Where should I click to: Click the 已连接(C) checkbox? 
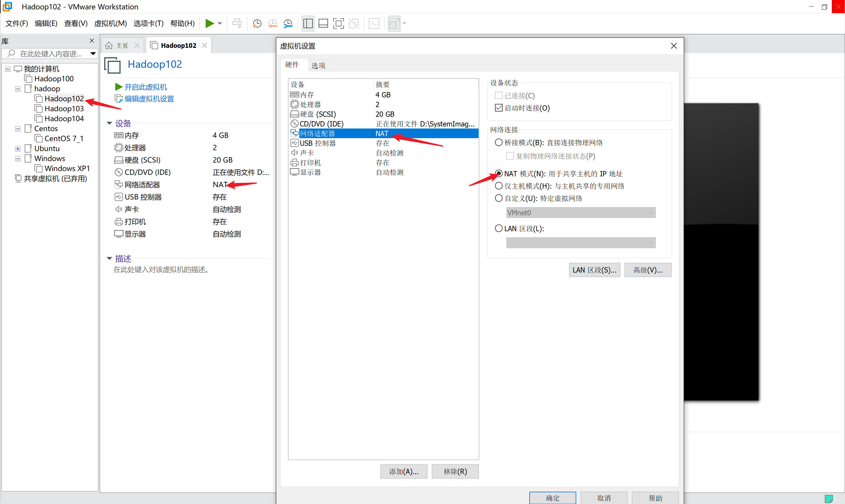coord(498,95)
